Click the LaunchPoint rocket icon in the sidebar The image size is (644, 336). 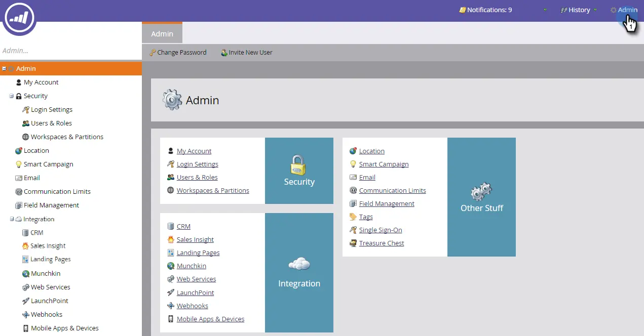25,301
